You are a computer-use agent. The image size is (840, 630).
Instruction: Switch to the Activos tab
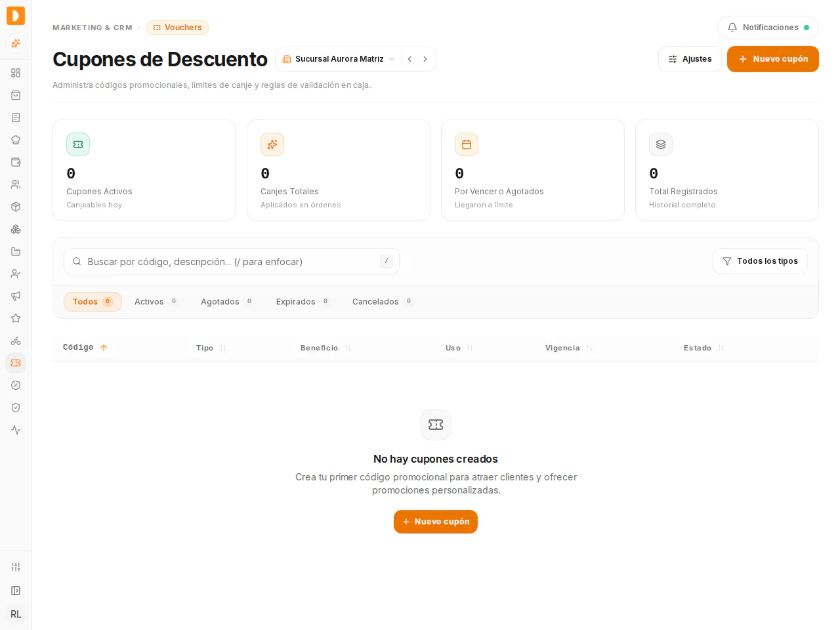(156, 302)
